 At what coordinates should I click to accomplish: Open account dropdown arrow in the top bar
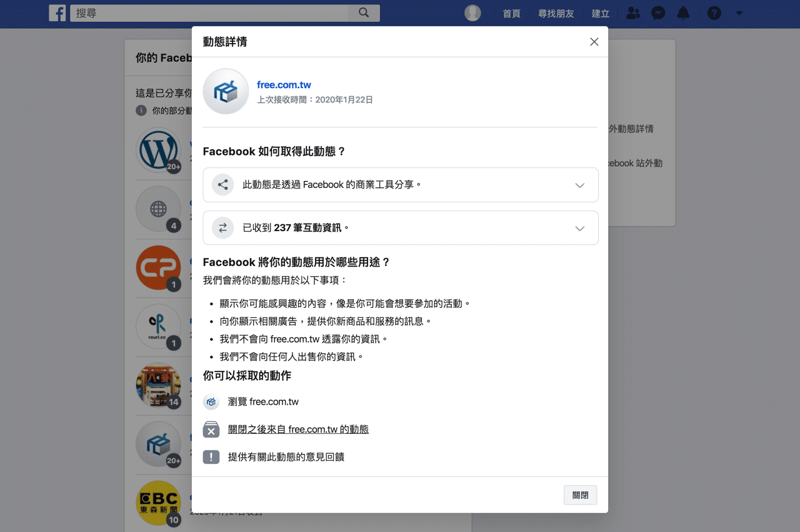pos(739,13)
